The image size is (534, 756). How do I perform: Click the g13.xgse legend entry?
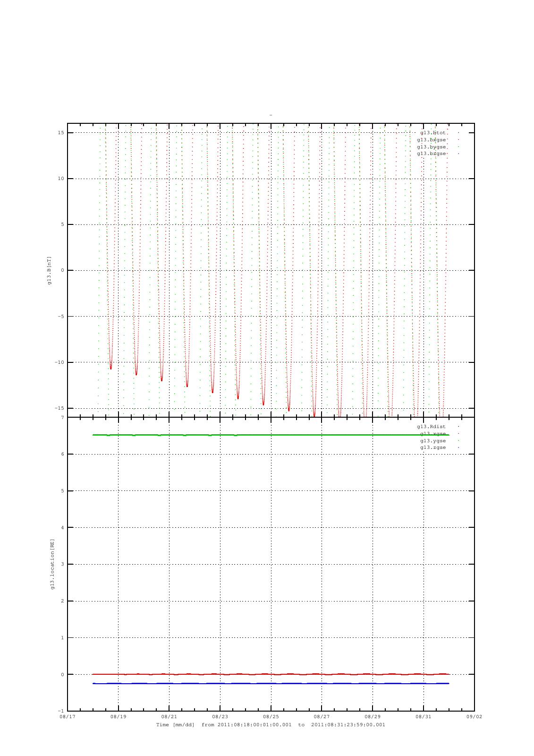[433, 434]
